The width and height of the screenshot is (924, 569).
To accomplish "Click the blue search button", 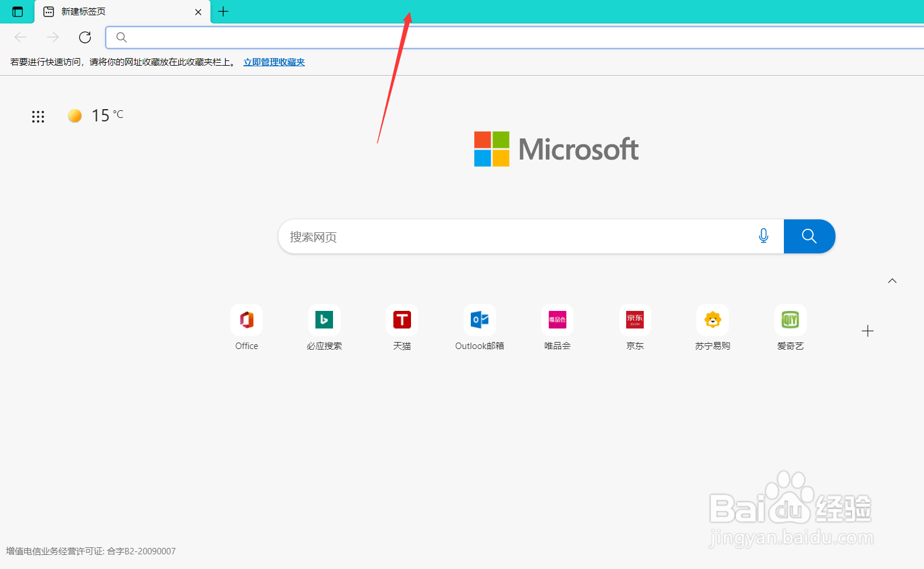I will [809, 236].
